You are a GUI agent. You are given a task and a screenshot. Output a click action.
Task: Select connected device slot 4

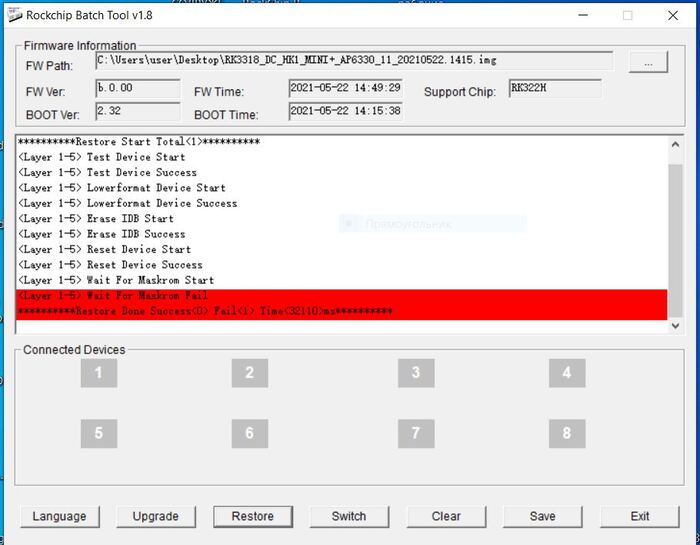coord(566,373)
